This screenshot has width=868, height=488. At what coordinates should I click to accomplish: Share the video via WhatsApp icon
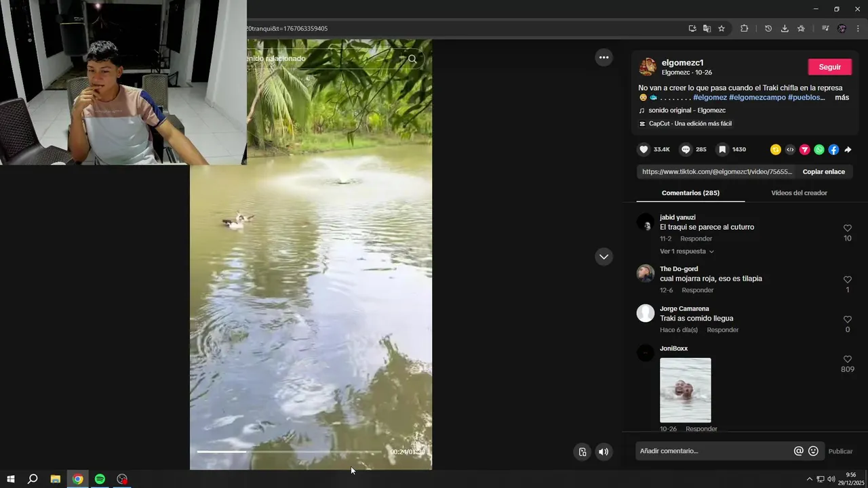coord(819,150)
